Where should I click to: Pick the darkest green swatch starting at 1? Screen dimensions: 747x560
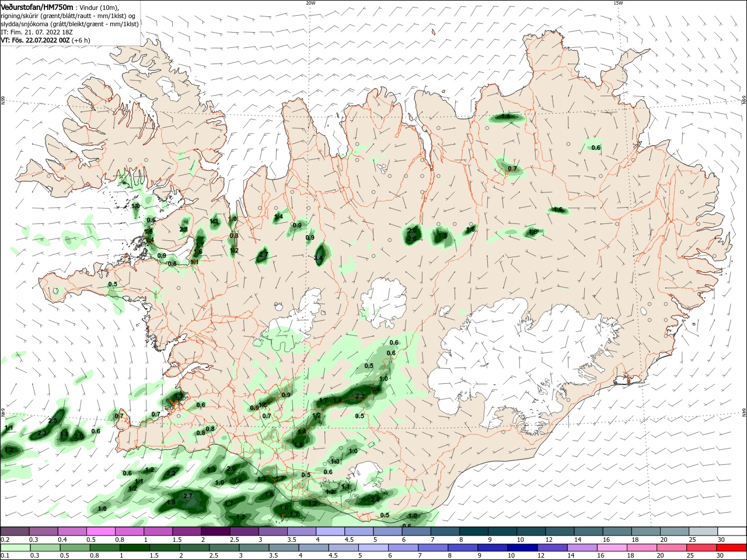click(x=134, y=548)
